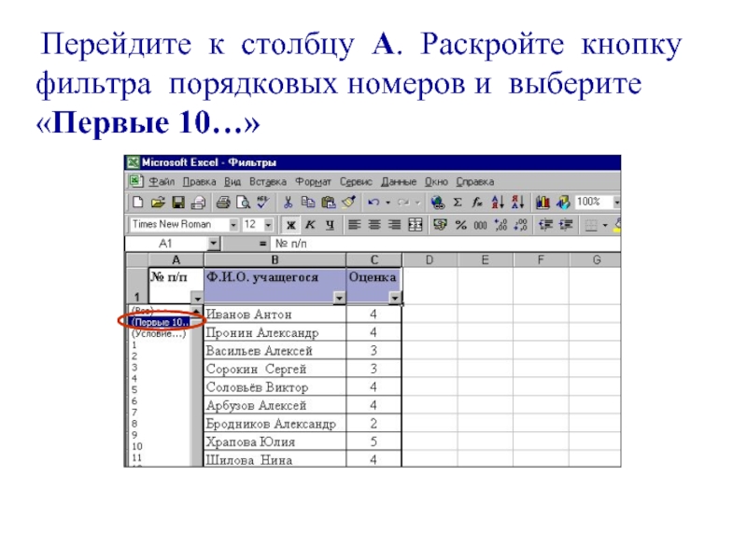Expand the № п/п filter dropdown arrow
Screen dimensions: 747x560
coord(197,298)
